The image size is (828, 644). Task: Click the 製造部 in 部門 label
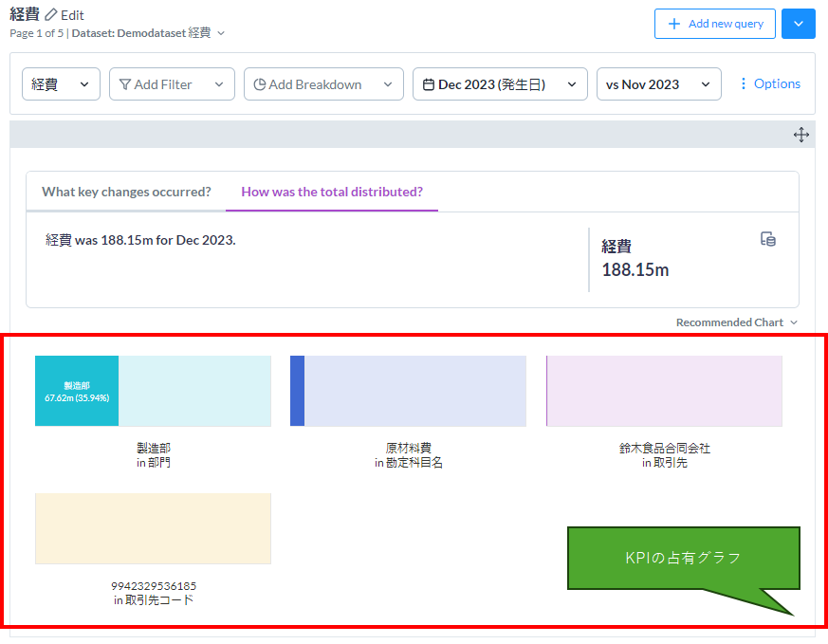154,455
